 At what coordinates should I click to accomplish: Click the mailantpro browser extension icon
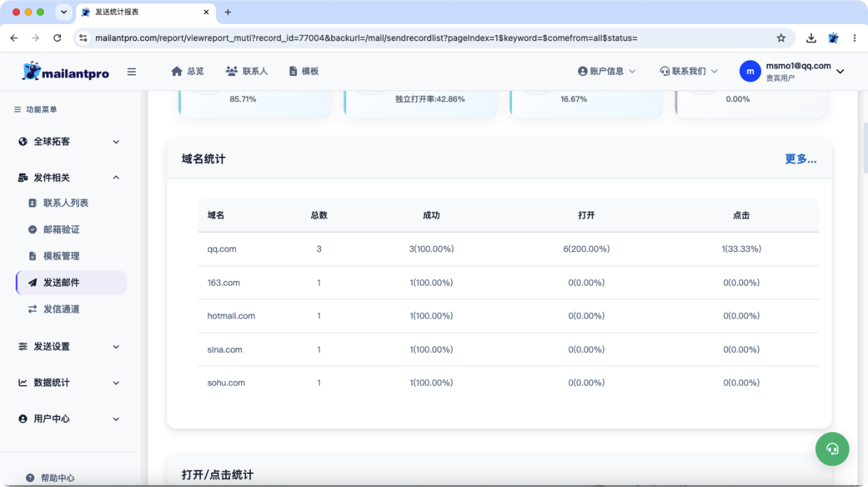(833, 38)
